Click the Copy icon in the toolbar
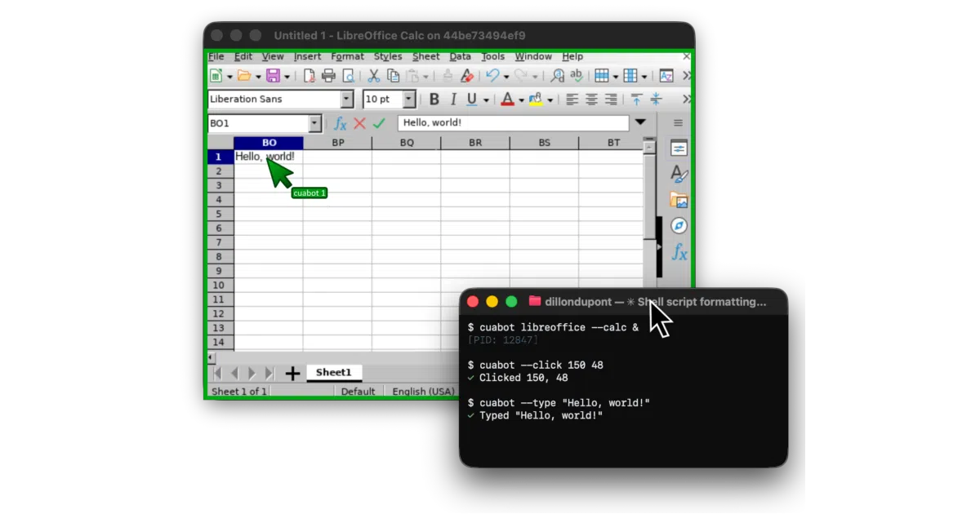 tap(394, 76)
